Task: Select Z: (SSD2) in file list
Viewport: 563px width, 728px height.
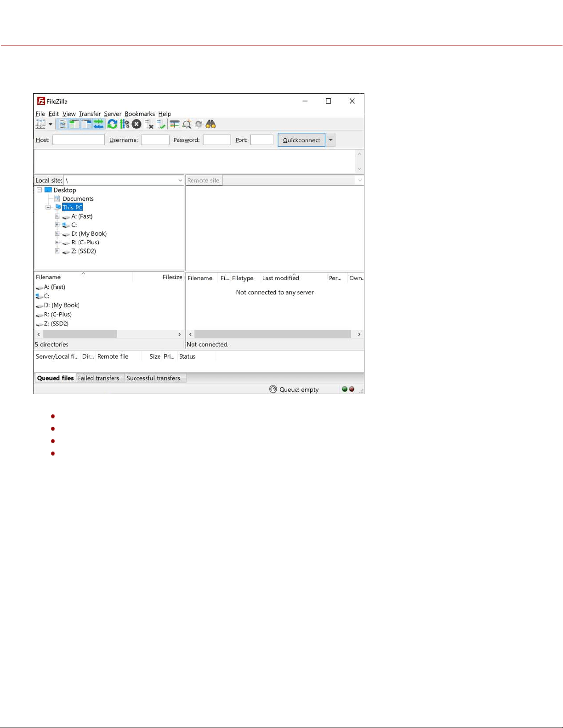Action: coord(57,324)
